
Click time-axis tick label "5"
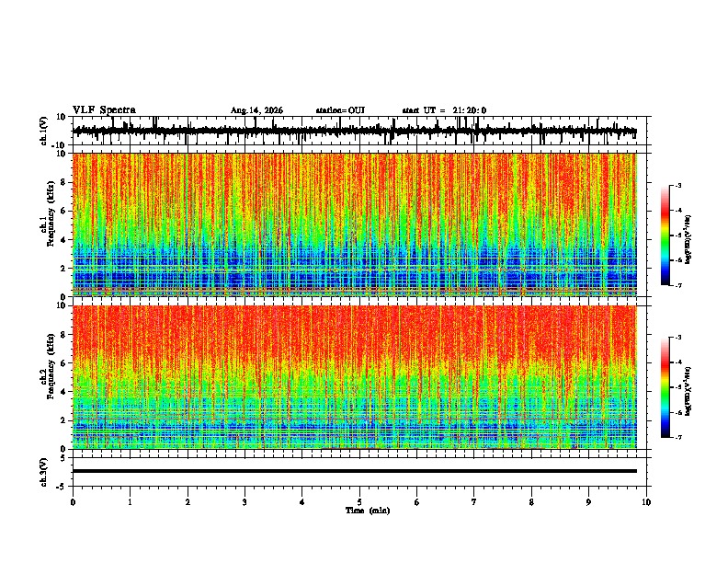(x=359, y=502)
